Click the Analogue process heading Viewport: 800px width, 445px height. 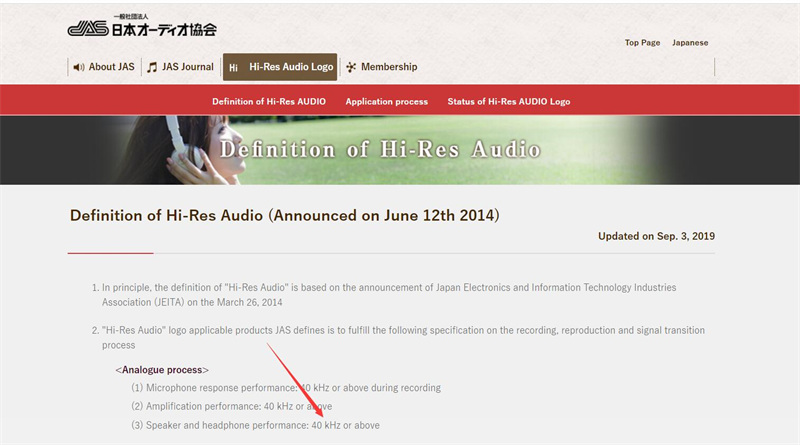click(x=162, y=370)
